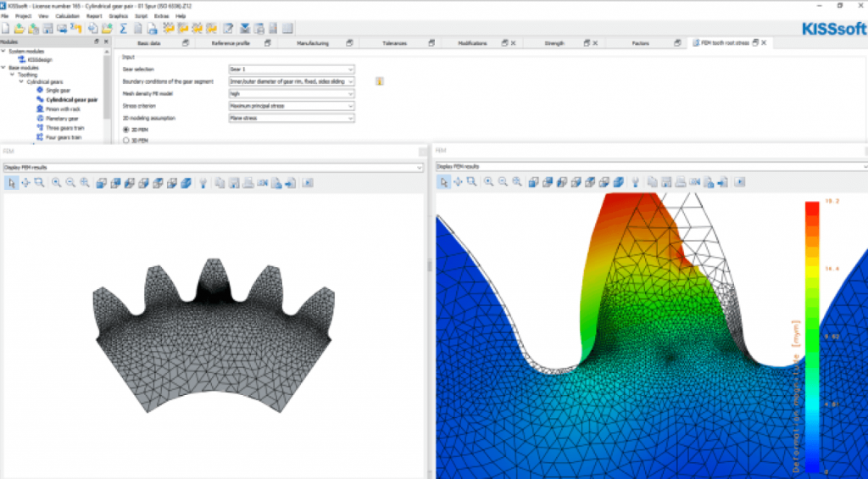Screen dimensions: 868x479
Task: Open wrench properties in right FEM window
Action: [x=636, y=181]
